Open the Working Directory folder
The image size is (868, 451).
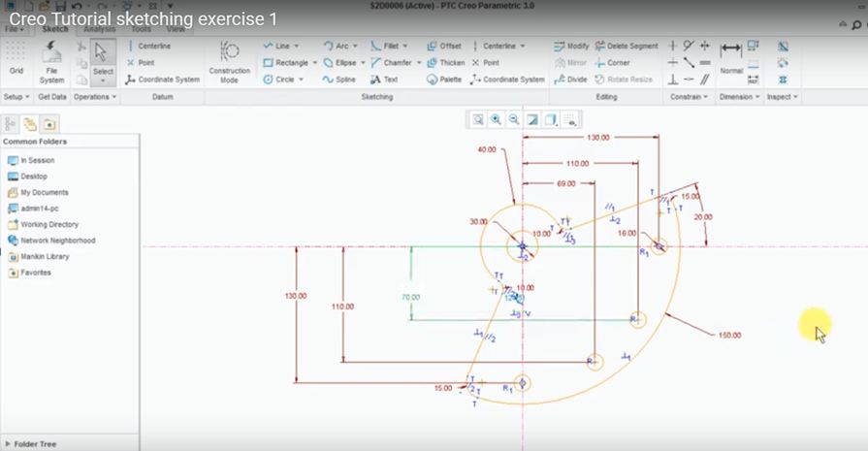point(44,225)
